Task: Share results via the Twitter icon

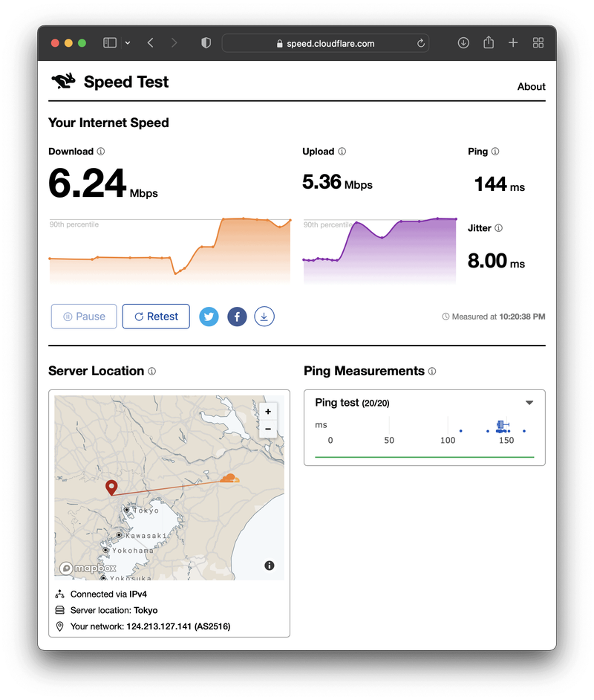Action: [x=209, y=317]
